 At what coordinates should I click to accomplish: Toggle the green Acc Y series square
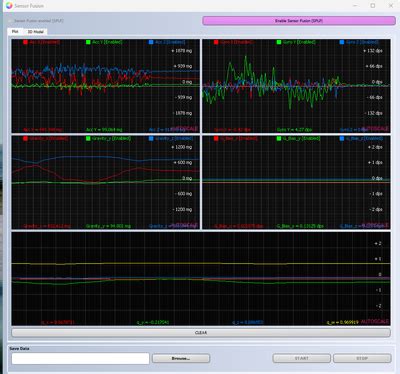tap(88, 42)
